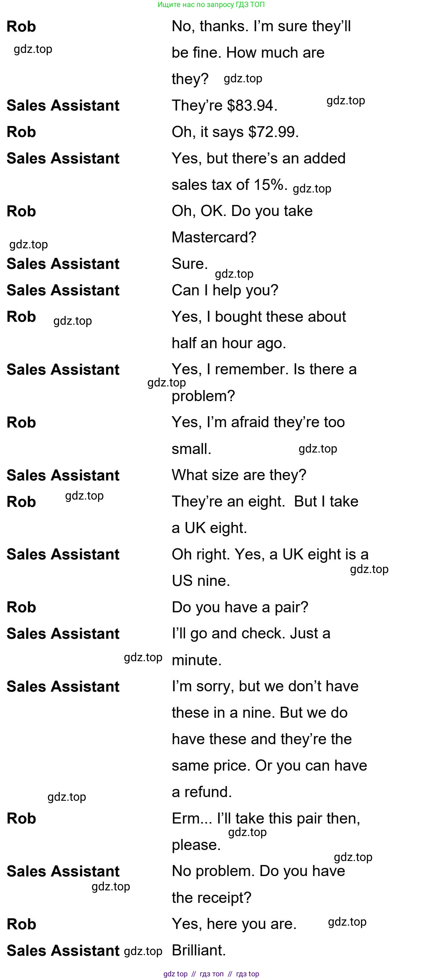Screen dimensions: 423x980
Task: Click the "гдз top" footer link
Action: [x=247, y=973]
